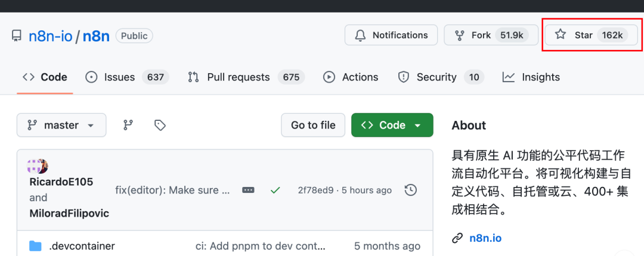Open the Security tab
644x256 pixels.
point(440,77)
